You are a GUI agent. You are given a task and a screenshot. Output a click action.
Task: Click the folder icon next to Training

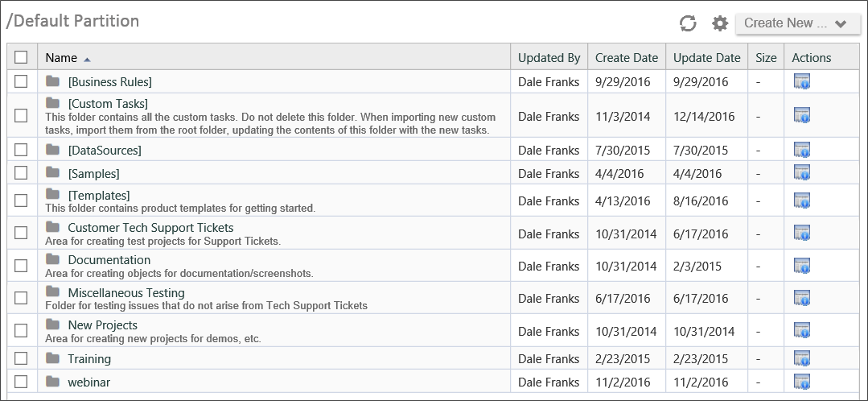(53, 358)
